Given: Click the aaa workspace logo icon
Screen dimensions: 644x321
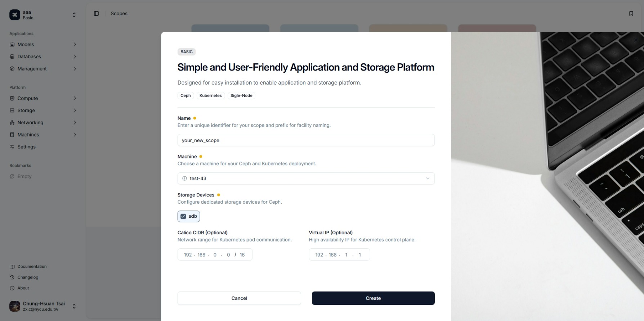Looking at the screenshot, I should pyautogui.click(x=15, y=15).
